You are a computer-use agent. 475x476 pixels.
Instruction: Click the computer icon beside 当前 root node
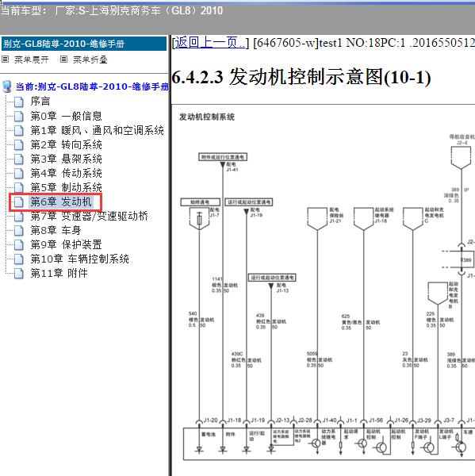(6, 86)
